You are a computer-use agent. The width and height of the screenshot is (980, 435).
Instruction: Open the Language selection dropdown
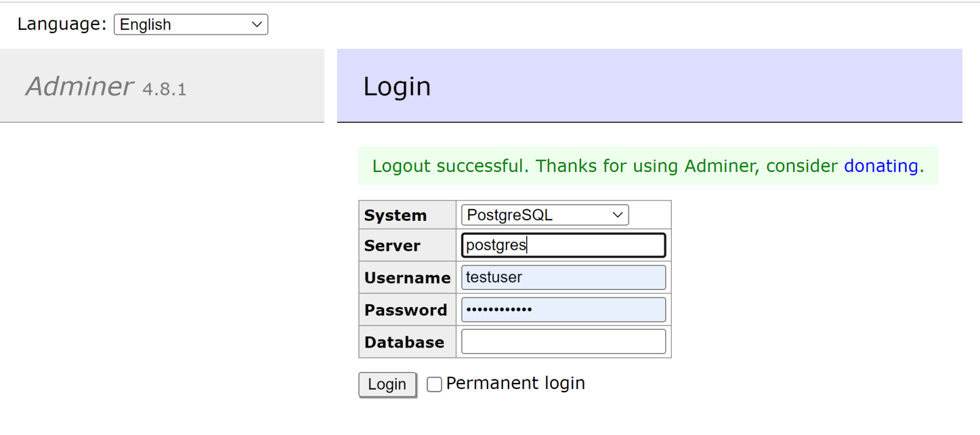pos(190,24)
